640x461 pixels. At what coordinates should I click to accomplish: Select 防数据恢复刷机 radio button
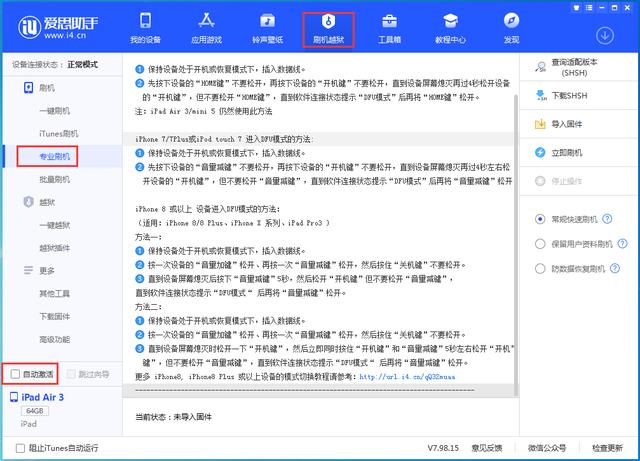click(x=540, y=269)
